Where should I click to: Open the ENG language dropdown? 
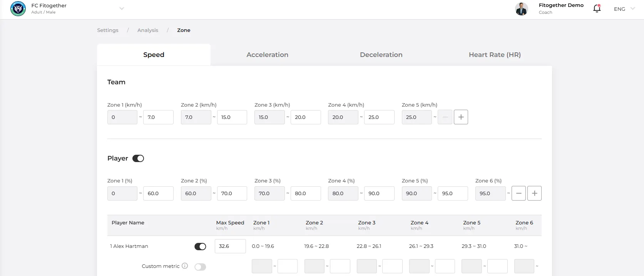[624, 9]
